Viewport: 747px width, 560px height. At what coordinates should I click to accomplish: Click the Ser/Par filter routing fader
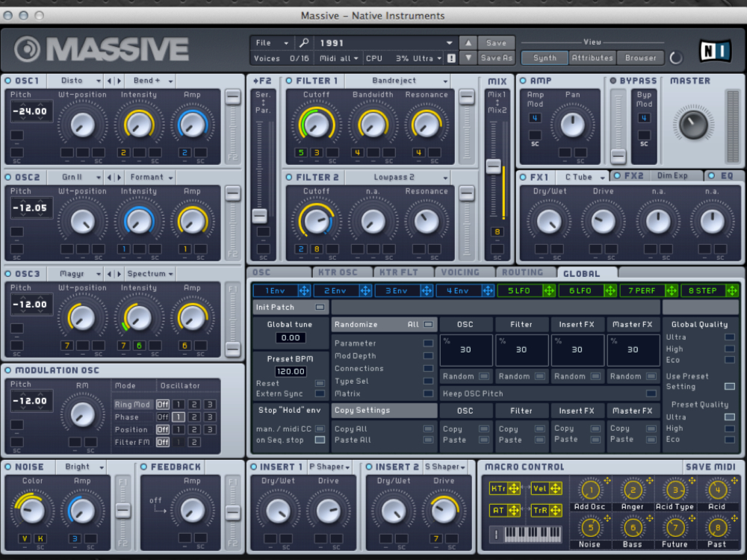coord(260,216)
